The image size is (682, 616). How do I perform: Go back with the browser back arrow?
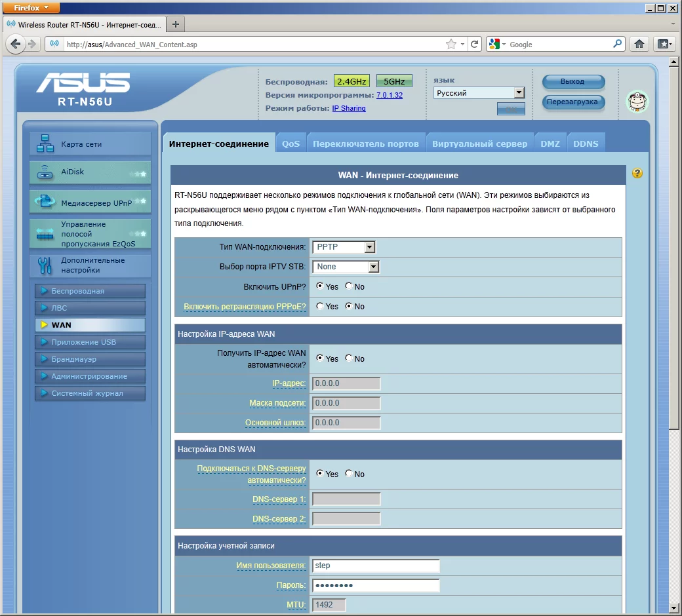[x=16, y=44]
